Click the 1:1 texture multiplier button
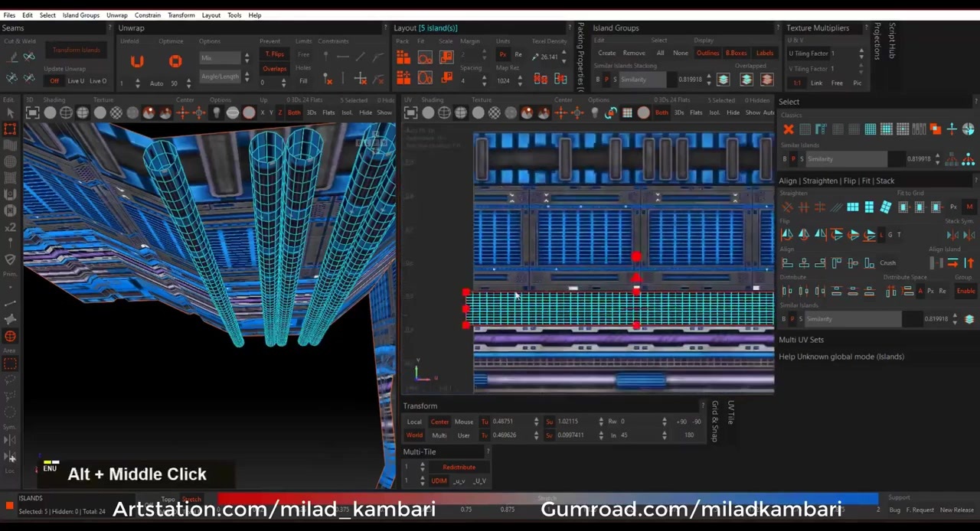 797,83
